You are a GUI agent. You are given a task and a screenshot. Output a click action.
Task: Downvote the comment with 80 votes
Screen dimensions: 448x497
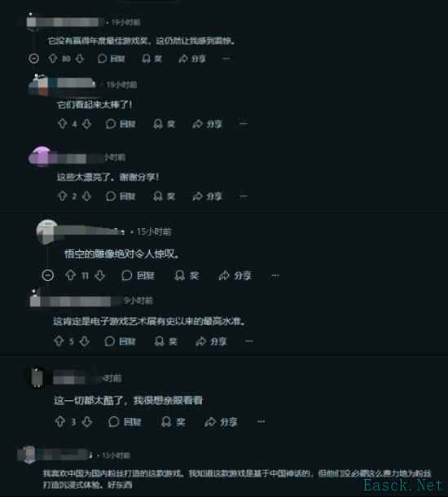click(x=80, y=59)
